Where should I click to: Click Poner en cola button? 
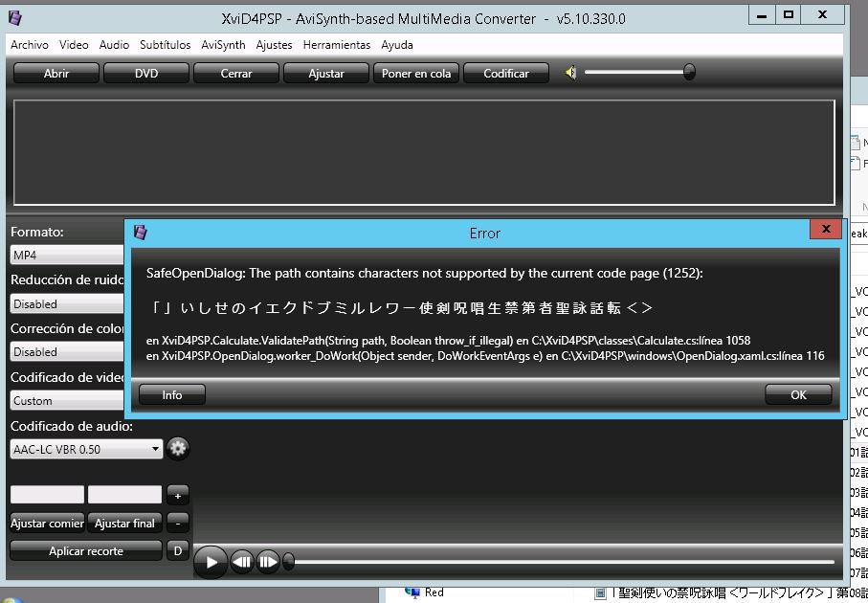pos(416,73)
